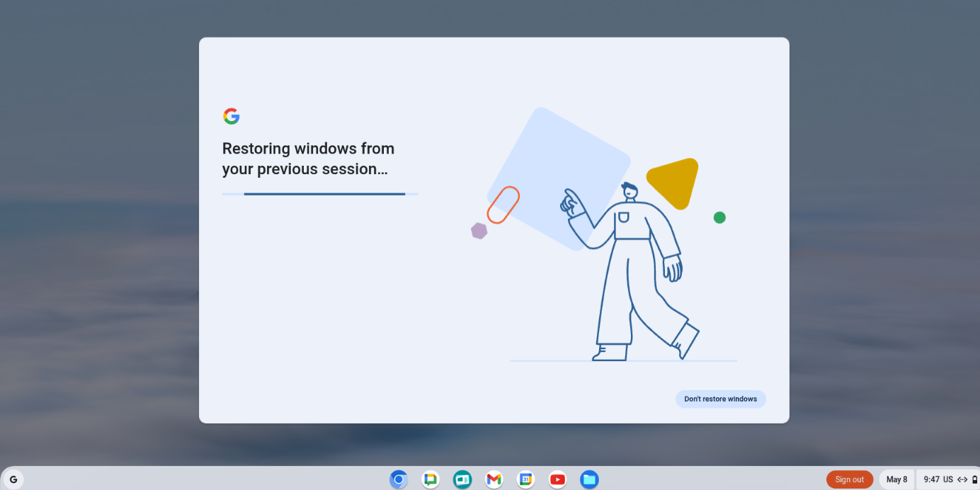Open the status area by clicking the clock

point(931,479)
